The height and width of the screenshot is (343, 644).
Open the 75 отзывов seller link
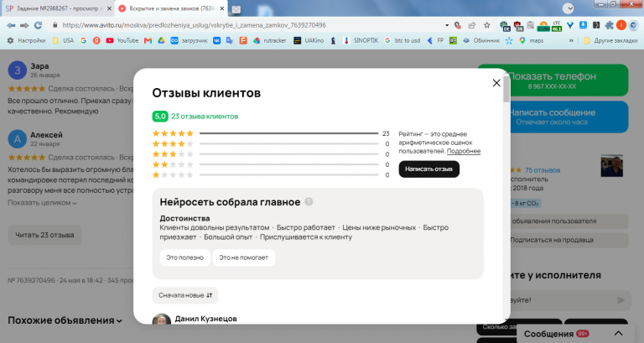[x=543, y=170]
